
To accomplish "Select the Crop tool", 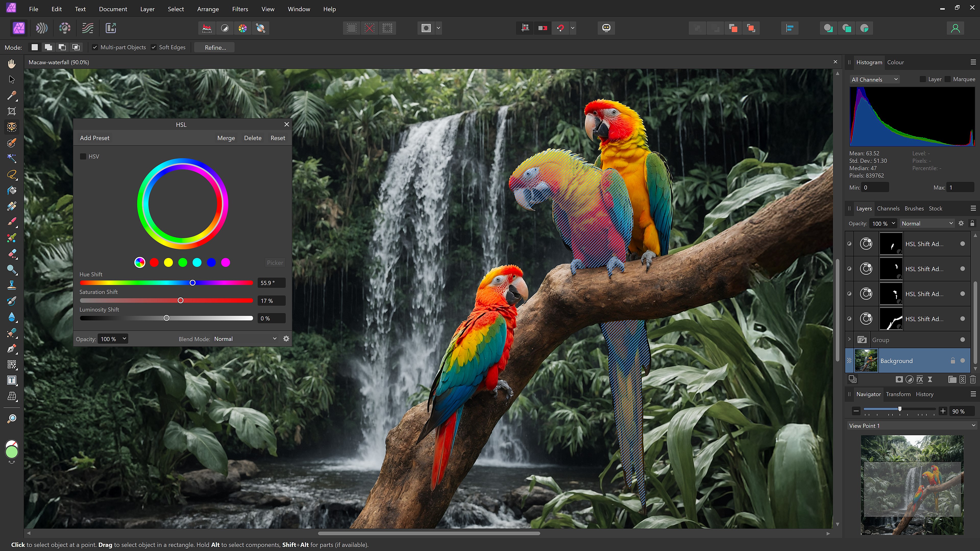I will click(11, 111).
